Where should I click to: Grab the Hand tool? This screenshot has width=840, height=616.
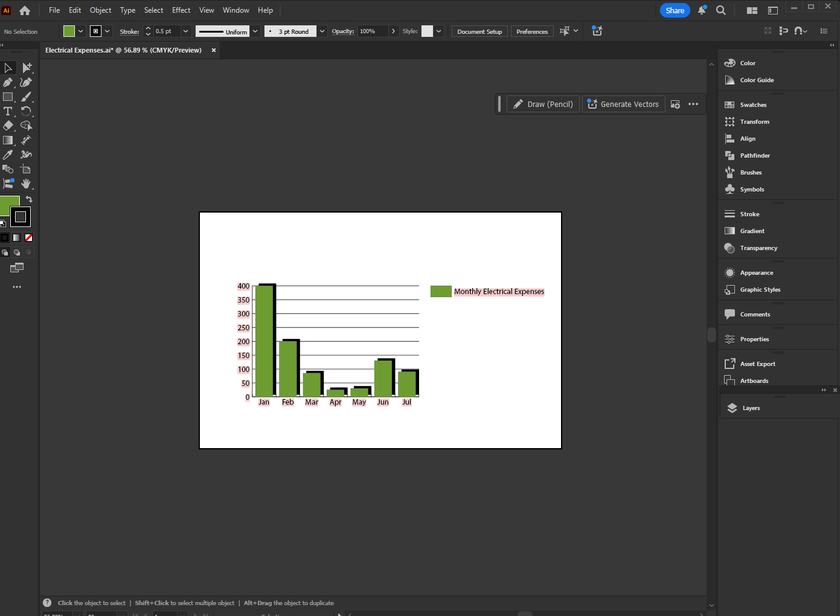click(25, 184)
